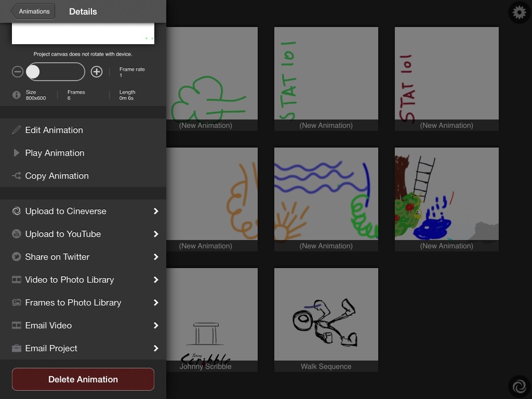Click the YouTube icon in the upload row
Image resolution: width=532 pixels, height=399 pixels.
pyautogui.click(x=17, y=234)
